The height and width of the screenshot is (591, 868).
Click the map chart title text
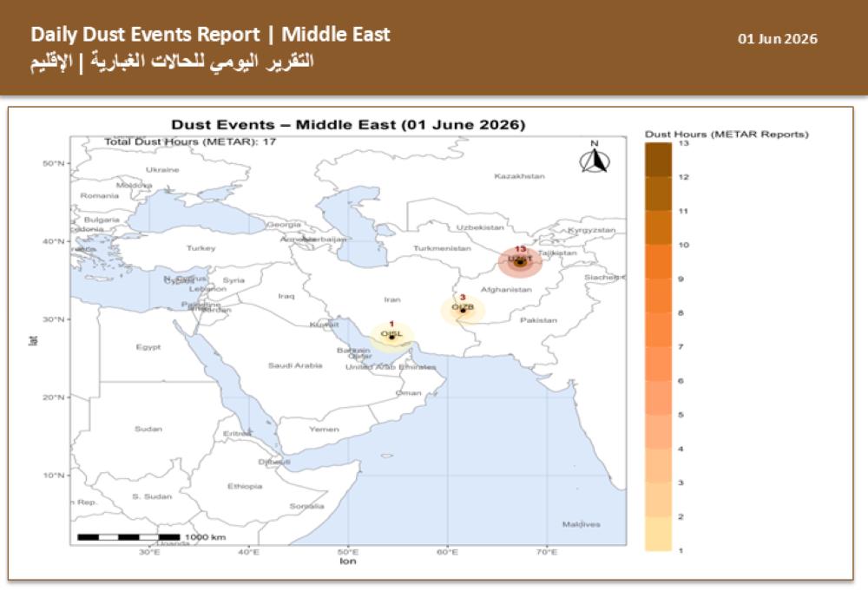coord(348,124)
